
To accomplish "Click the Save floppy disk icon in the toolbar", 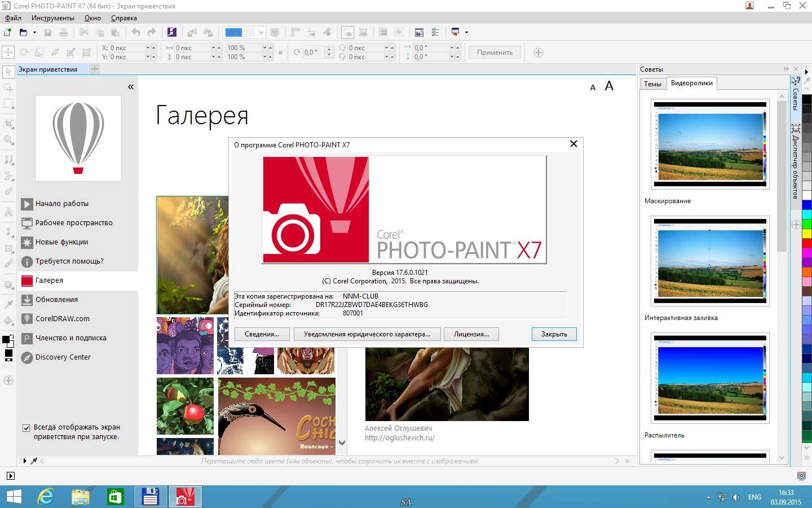I will [x=48, y=32].
